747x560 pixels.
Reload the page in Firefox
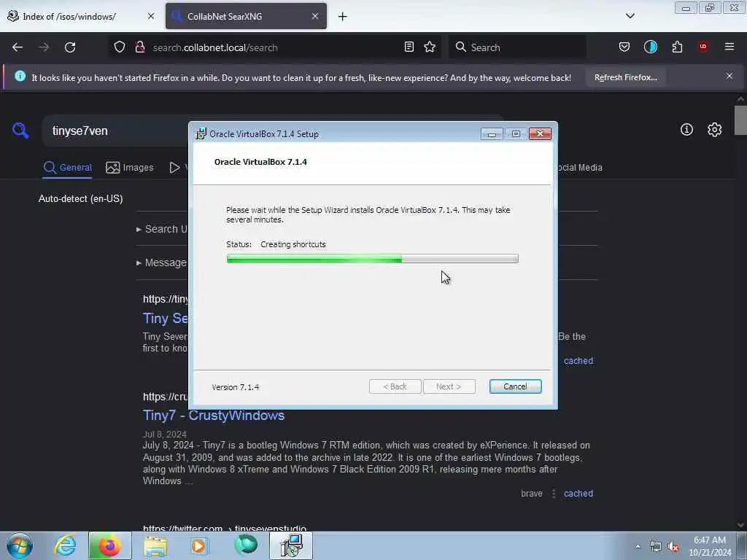click(70, 47)
